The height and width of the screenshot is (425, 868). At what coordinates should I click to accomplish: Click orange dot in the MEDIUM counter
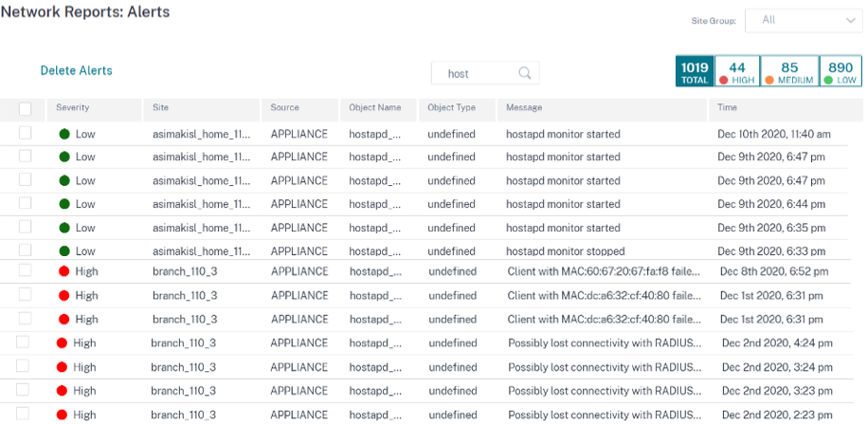[769, 81]
